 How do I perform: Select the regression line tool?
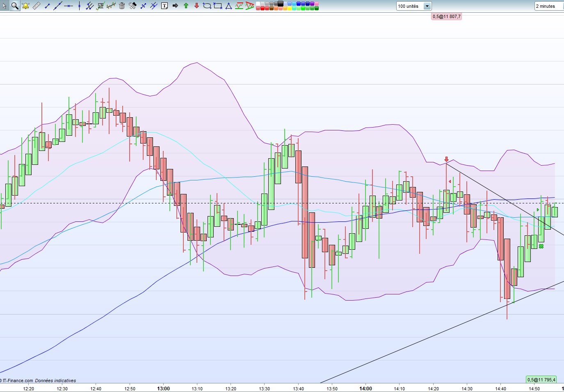pos(111,6)
